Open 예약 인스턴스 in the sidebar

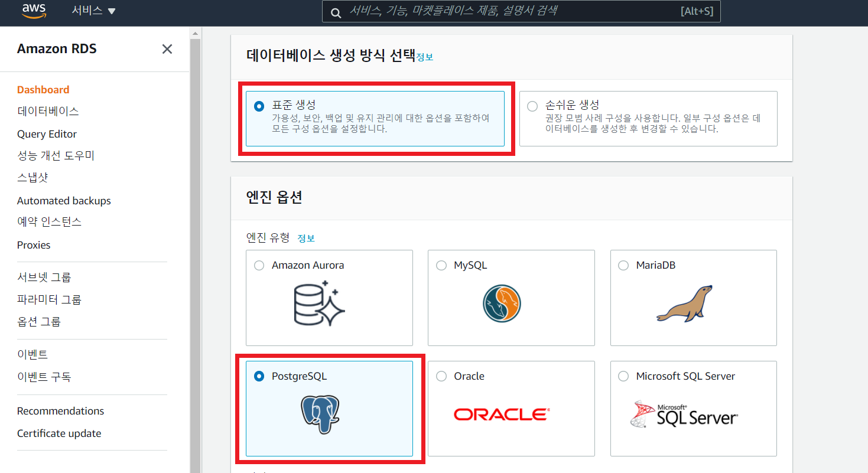[49, 222]
